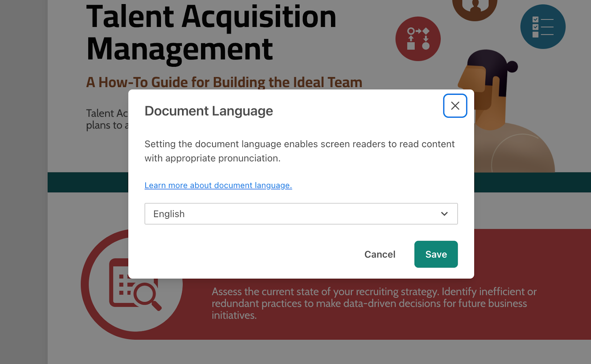Click the red assessment banner text

coord(373,303)
